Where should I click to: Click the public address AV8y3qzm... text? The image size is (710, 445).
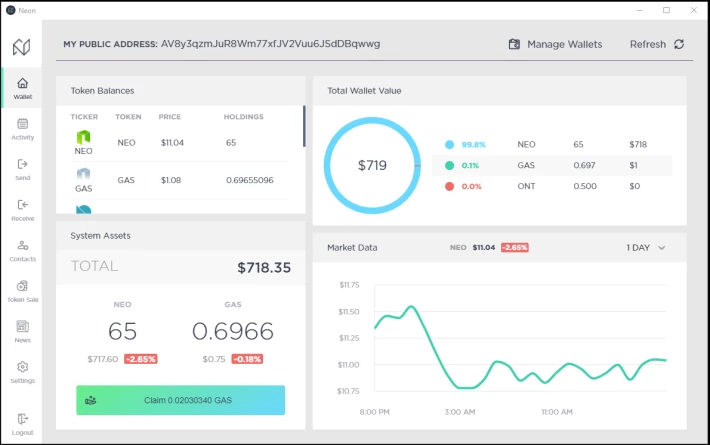(x=270, y=44)
